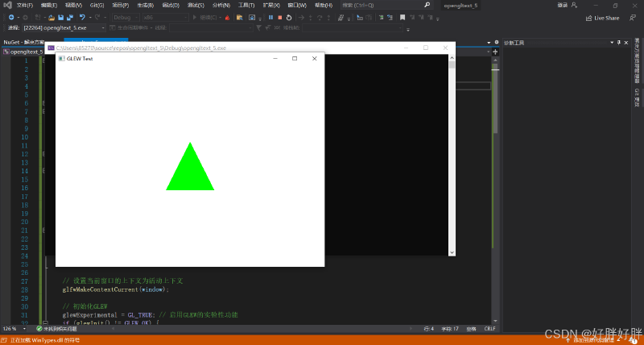Open the process dropdown showing opengltext_5.exe
Screen dimensions: 644x345
[x=64, y=28]
